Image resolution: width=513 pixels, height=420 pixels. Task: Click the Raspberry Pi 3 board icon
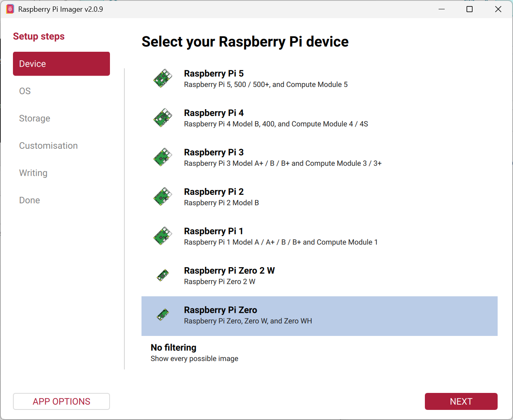(163, 157)
